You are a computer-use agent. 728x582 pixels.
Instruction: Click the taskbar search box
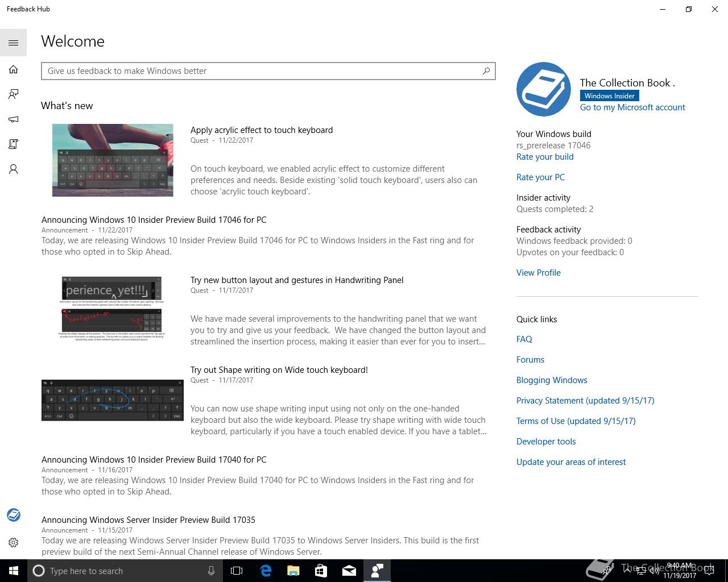click(124, 571)
